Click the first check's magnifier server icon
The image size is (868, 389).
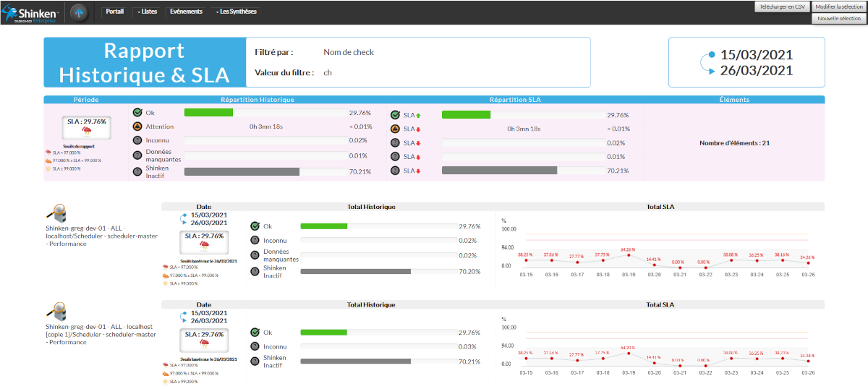pyautogui.click(x=56, y=213)
